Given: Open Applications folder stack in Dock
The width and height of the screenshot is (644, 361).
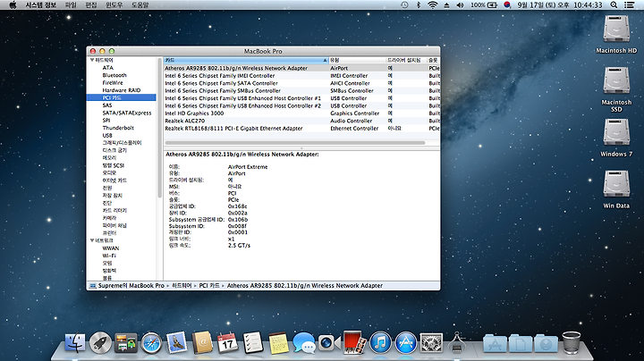Looking at the screenshot, I should pyautogui.click(x=496, y=344).
